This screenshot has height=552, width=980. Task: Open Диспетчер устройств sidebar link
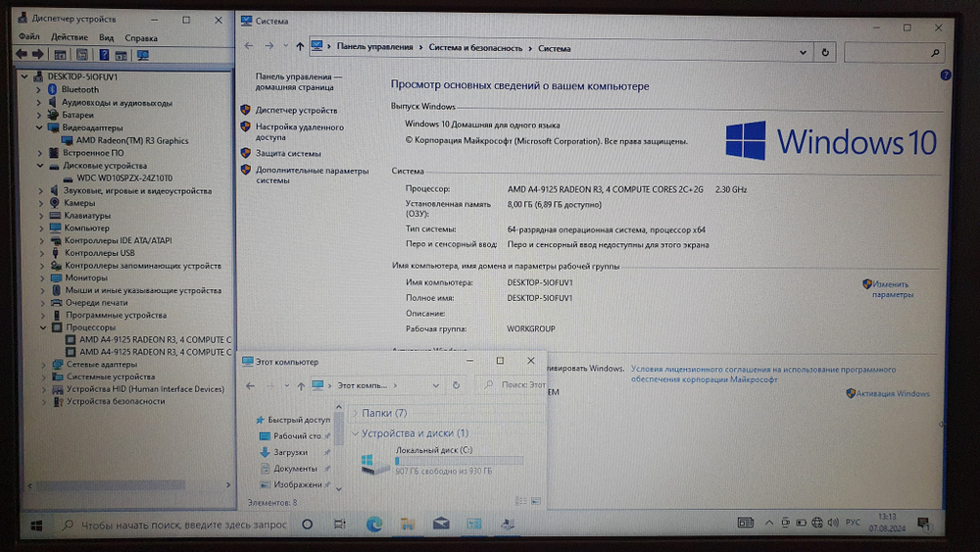296,110
